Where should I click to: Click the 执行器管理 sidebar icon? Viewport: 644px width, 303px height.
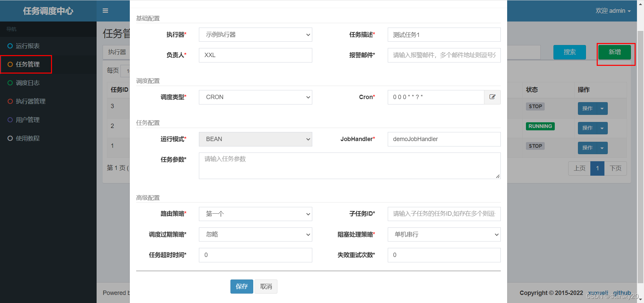point(10,101)
